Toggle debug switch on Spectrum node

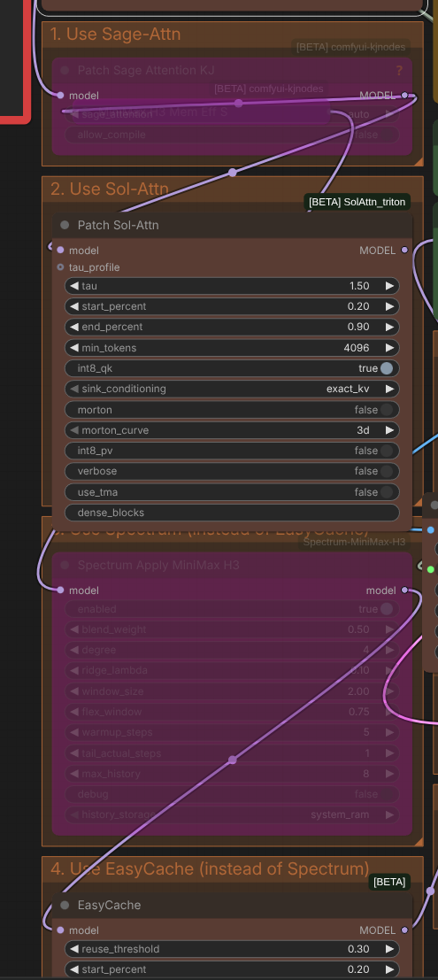coord(387,794)
